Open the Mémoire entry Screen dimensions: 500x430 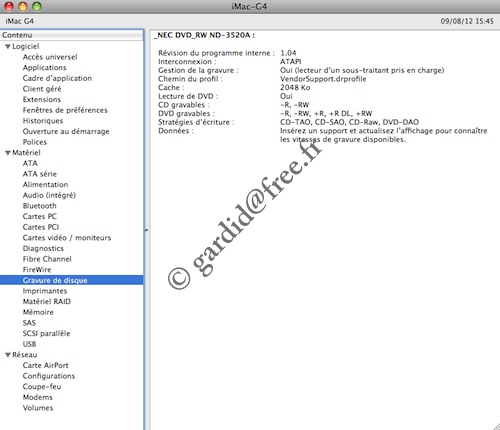point(38,312)
